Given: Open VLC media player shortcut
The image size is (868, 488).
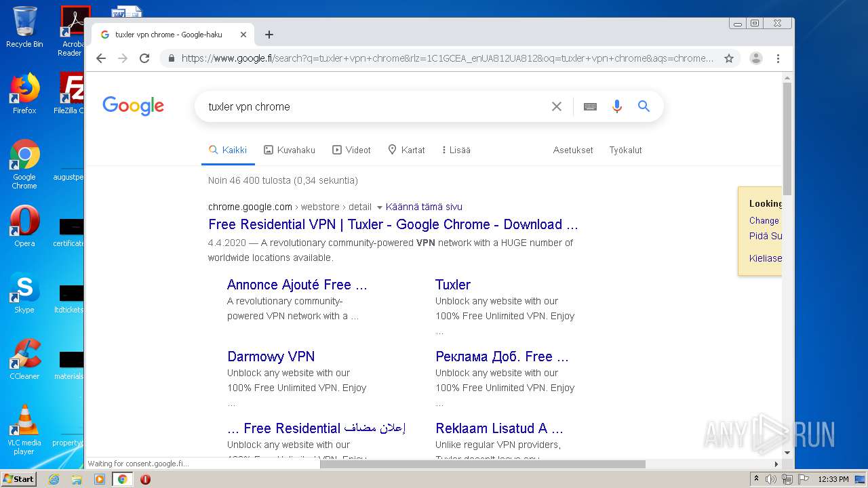Looking at the screenshot, I should coord(24,430).
